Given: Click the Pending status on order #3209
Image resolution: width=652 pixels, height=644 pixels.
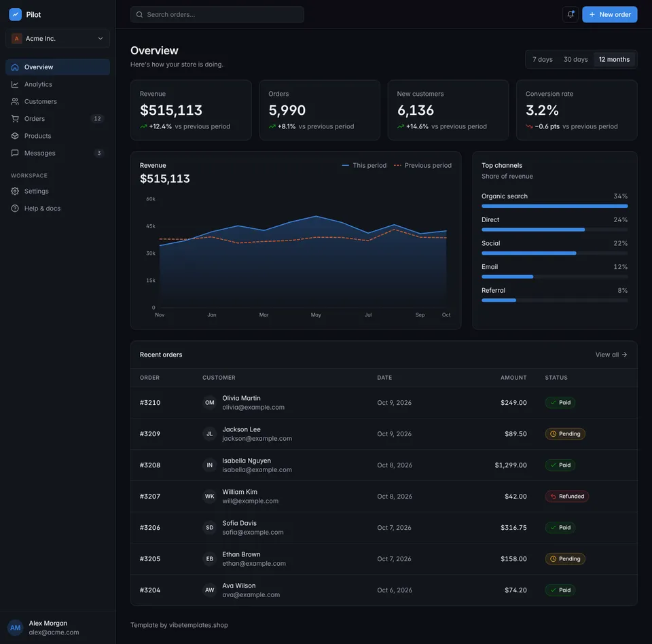Looking at the screenshot, I should tap(565, 434).
